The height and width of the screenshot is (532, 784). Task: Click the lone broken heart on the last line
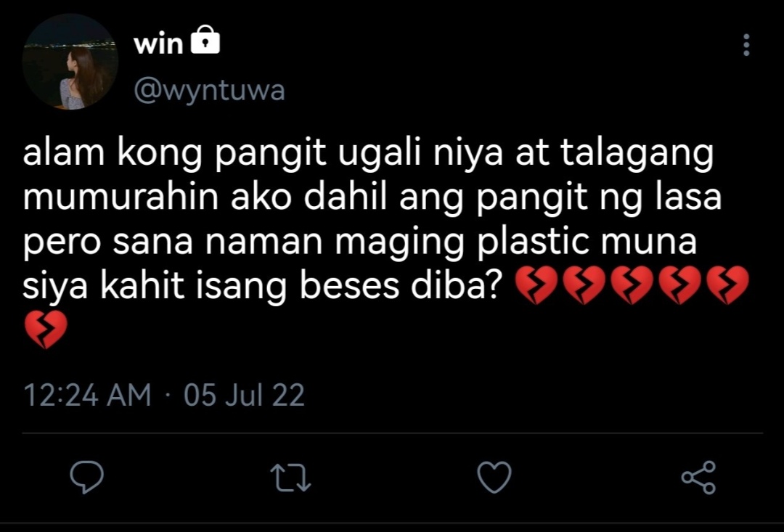[x=46, y=330]
